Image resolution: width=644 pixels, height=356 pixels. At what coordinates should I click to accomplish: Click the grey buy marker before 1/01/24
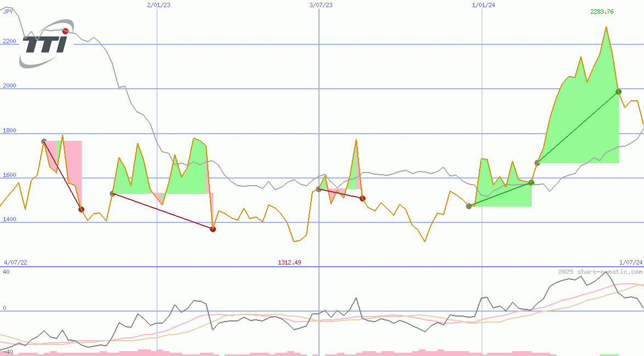click(469, 206)
